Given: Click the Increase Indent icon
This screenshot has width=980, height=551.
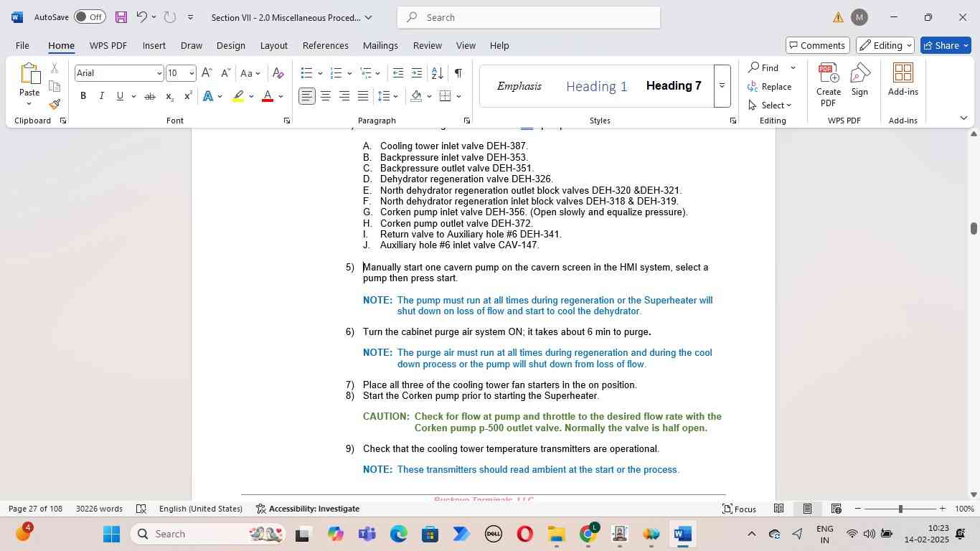Looking at the screenshot, I should [x=417, y=73].
